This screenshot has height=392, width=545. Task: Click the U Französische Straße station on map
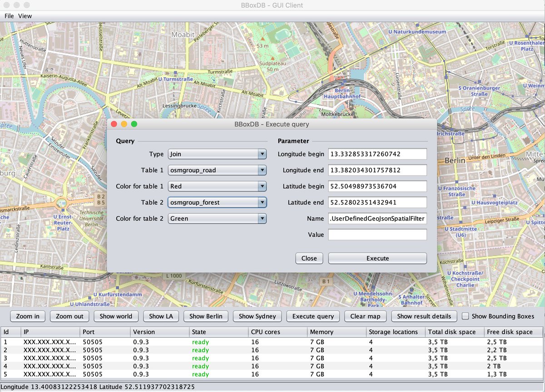tap(457, 191)
